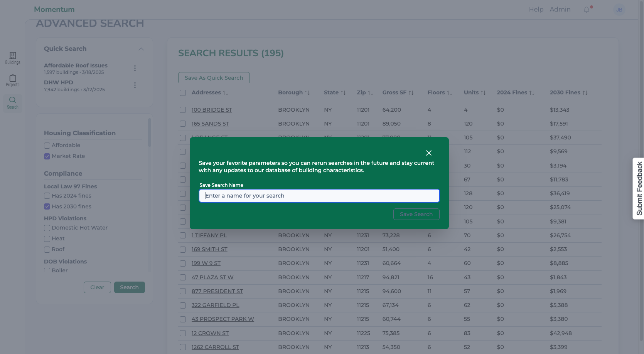Viewport: 644px width, 354px height.
Task: Open the notifications bell icon
Action: point(587,10)
